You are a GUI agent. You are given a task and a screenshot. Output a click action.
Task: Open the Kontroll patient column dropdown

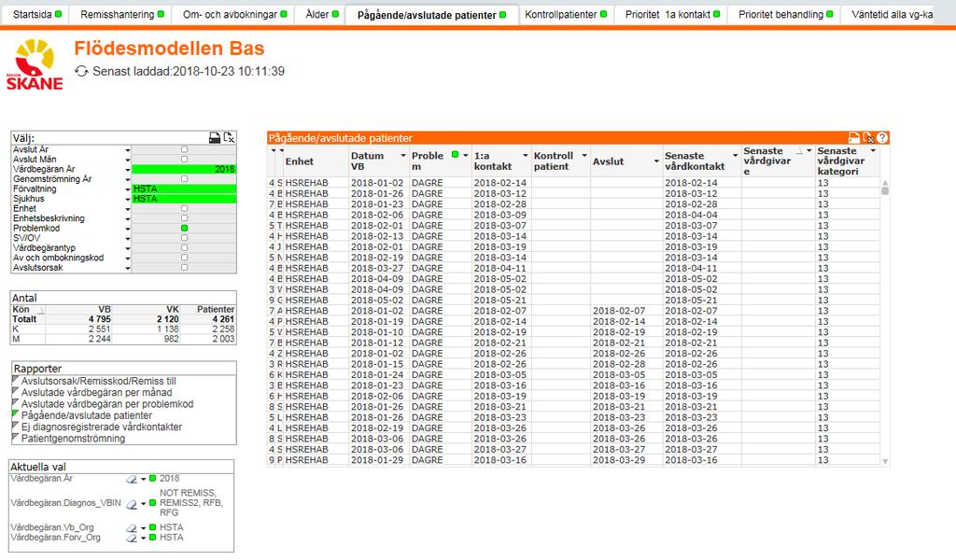[x=584, y=156]
